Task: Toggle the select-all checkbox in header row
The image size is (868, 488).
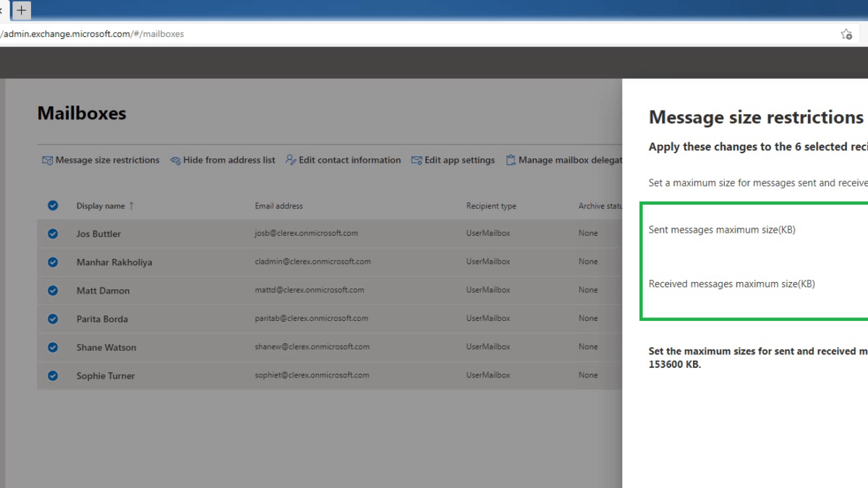Action: (53, 205)
